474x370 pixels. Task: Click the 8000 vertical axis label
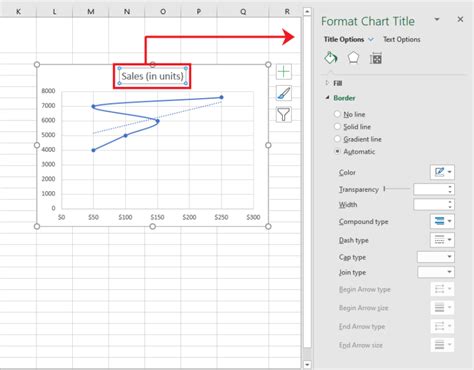click(48, 91)
